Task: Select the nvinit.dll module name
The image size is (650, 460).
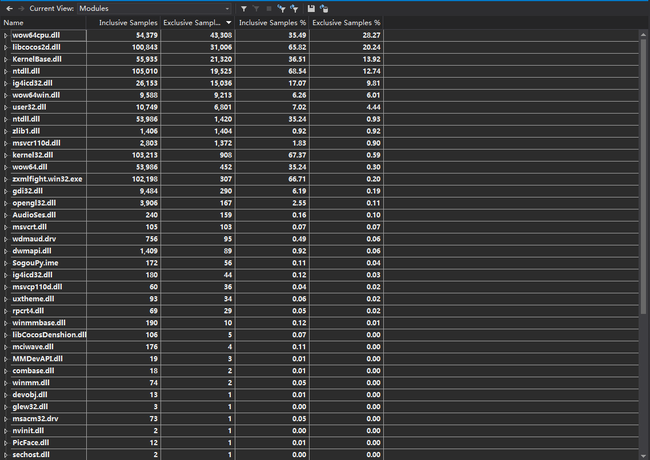Action: click(x=28, y=431)
